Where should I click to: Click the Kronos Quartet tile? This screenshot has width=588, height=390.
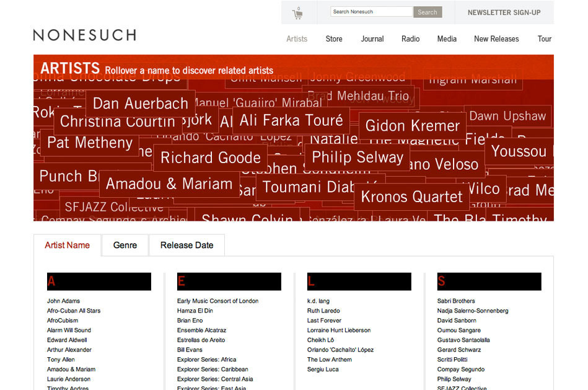(411, 197)
